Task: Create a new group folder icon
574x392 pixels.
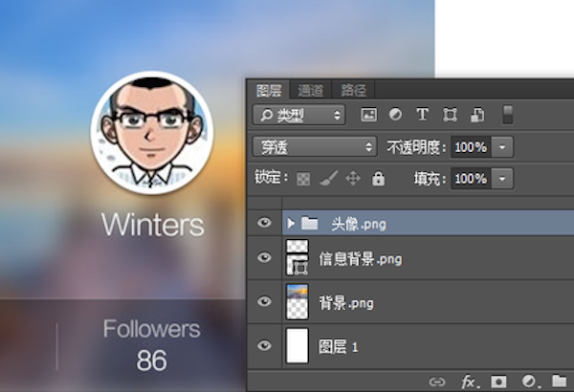Action: pyautogui.click(x=560, y=381)
